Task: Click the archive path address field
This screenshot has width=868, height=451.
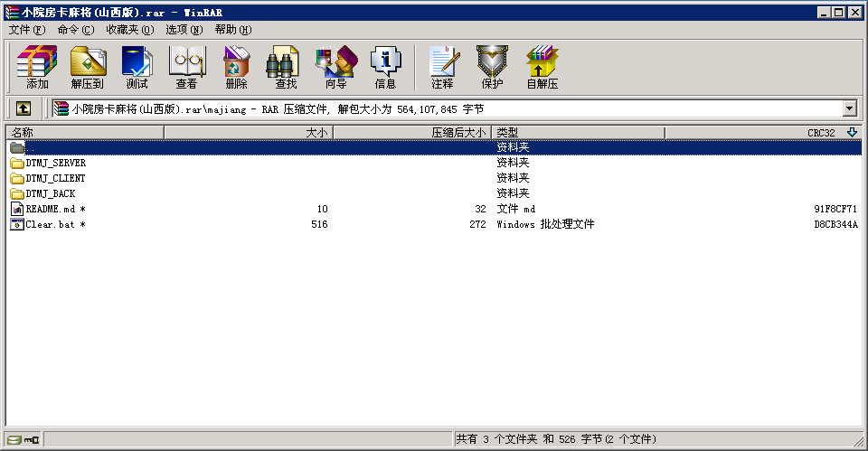Action: [x=452, y=108]
